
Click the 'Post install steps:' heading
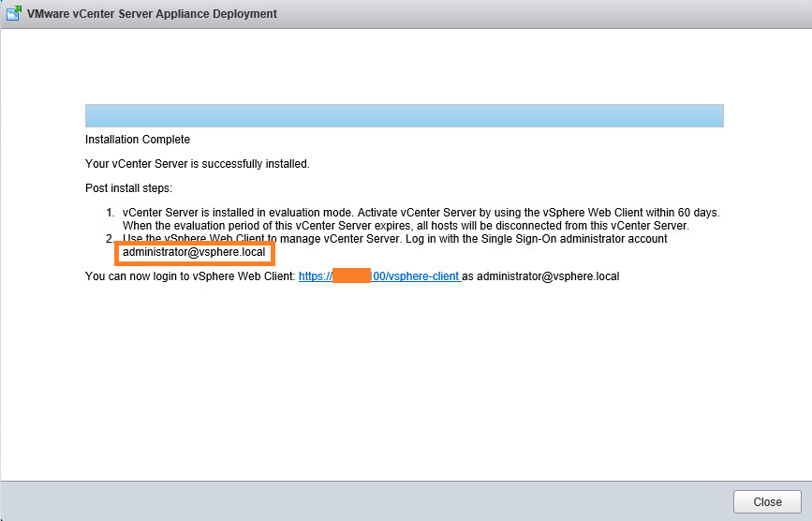click(x=128, y=188)
